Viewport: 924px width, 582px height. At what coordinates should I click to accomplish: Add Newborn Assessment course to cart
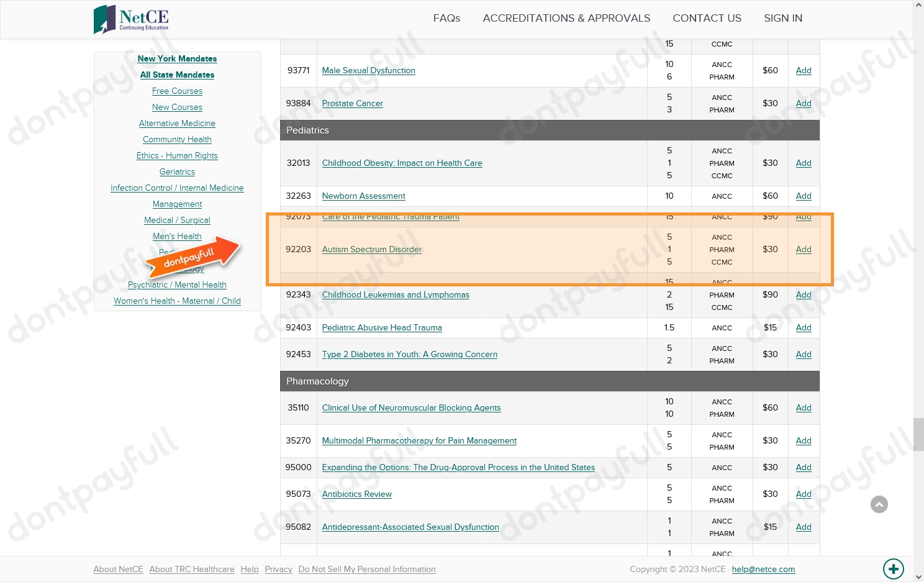point(804,196)
